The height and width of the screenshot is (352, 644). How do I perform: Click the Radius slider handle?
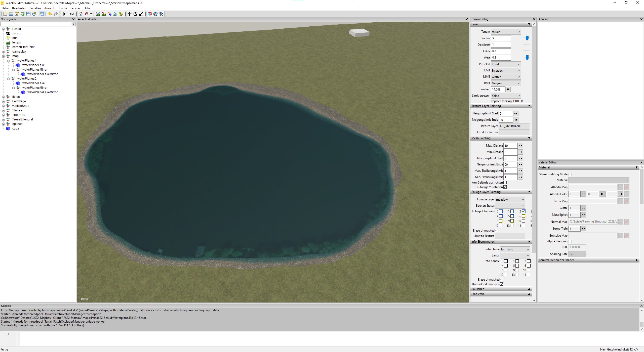527,38
